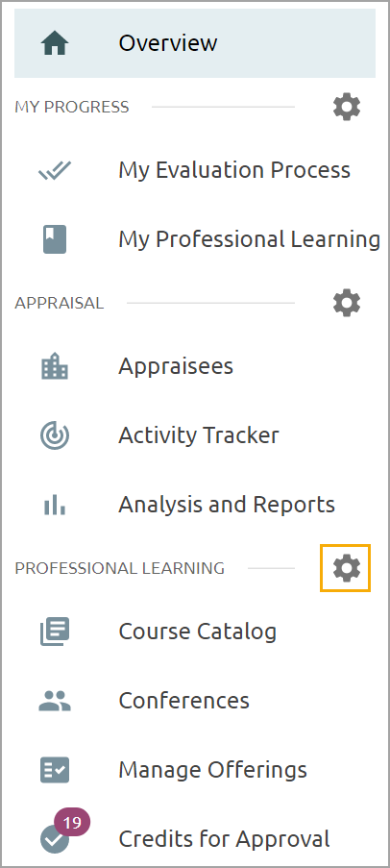Viewport: 390px width, 868px height.
Task: Open Appraisal section gear settings
Action: [347, 304]
